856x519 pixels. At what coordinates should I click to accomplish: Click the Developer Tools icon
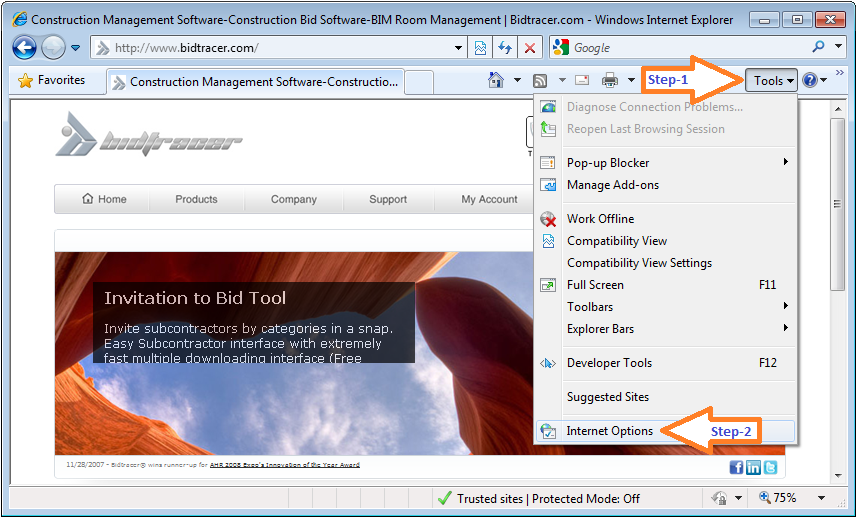tap(548, 363)
